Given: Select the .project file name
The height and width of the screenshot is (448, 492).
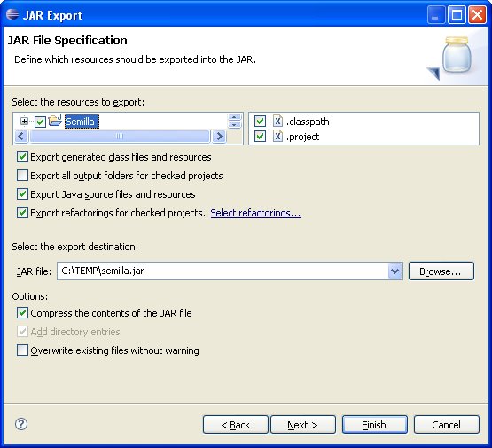Looking at the screenshot, I should [x=302, y=137].
